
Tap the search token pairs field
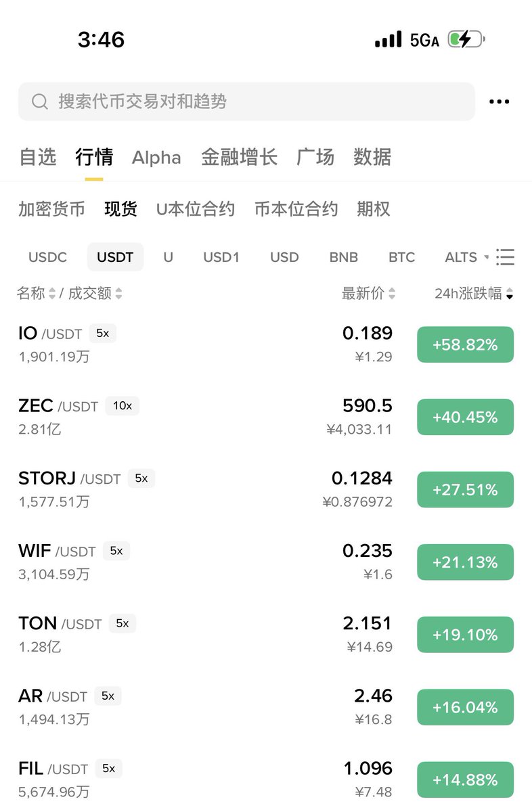point(246,101)
